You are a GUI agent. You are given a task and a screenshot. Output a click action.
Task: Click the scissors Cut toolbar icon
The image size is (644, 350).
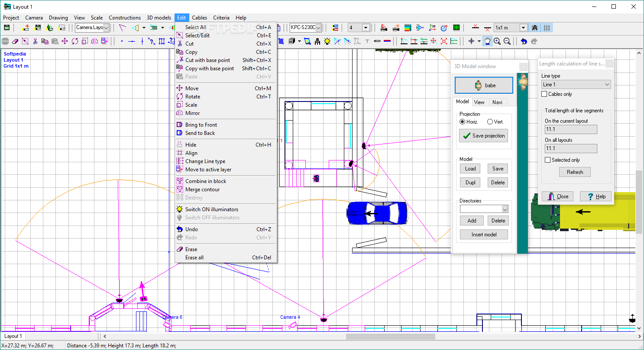point(35,41)
